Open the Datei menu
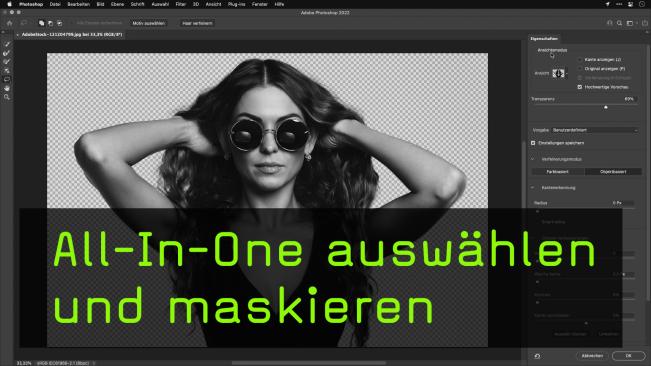Image resolution: width=651 pixels, height=366 pixels. [55, 4]
